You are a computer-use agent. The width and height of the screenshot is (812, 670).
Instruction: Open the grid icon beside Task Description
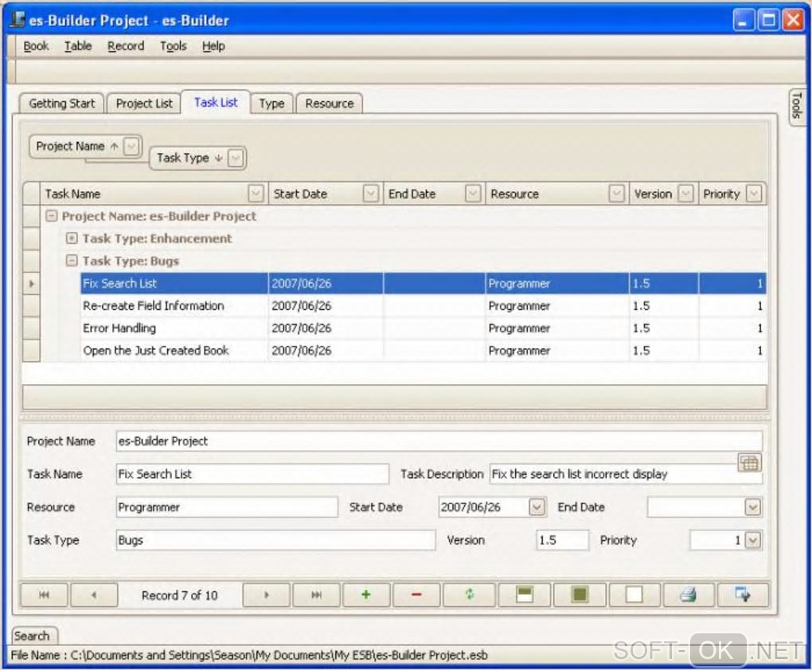point(749,463)
